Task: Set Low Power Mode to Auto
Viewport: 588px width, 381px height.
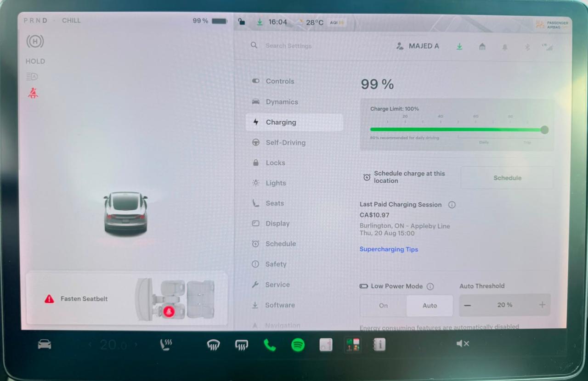Action: click(430, 306)
